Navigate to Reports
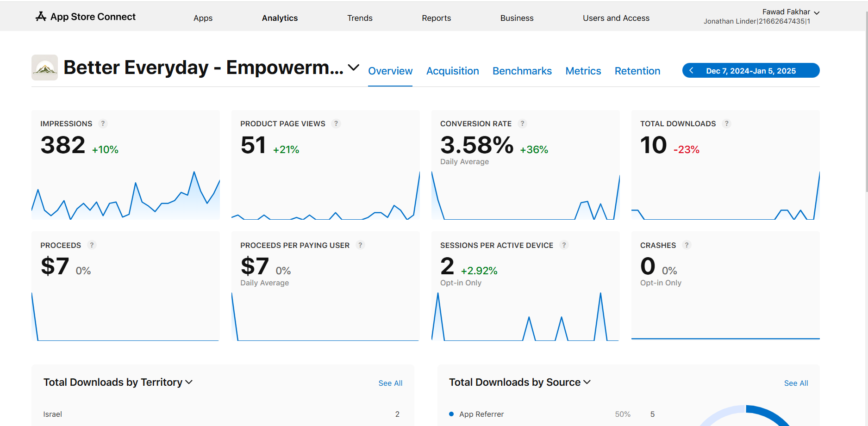This screenshot has height=426, width=868. coord(436,18)
